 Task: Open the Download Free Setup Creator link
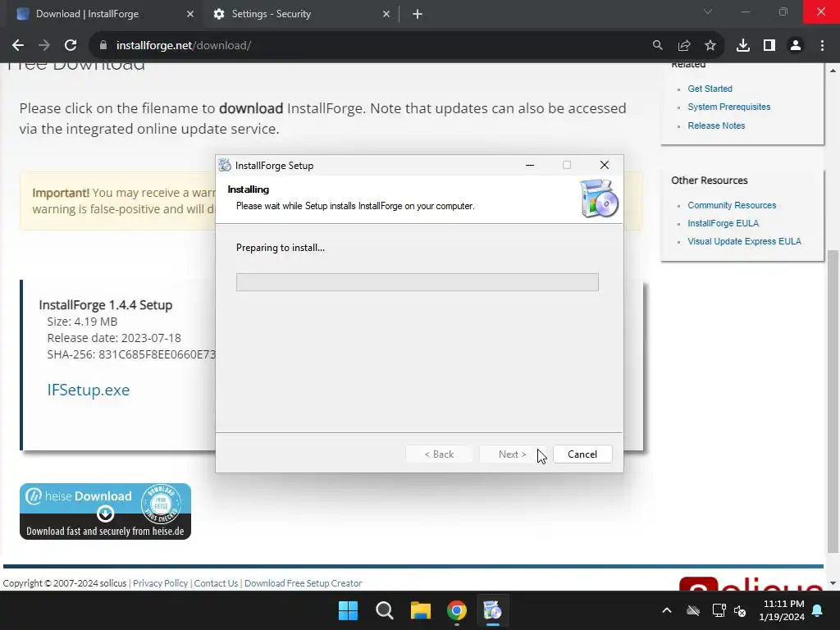click(x=304, y=583)
